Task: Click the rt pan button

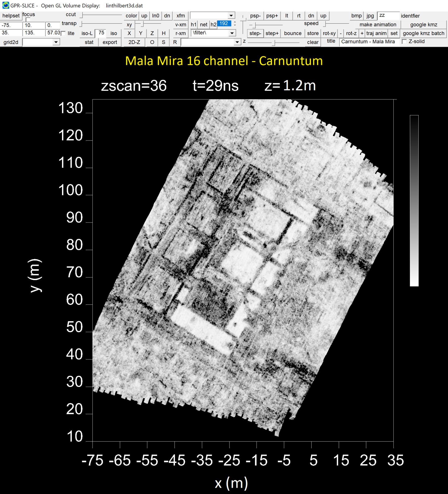Action: click(299, 16)
